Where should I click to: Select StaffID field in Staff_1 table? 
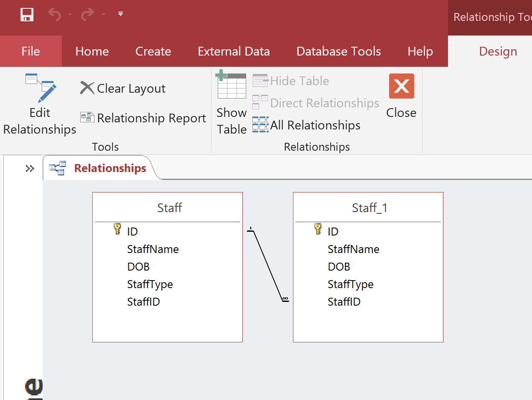pos(344,302)
